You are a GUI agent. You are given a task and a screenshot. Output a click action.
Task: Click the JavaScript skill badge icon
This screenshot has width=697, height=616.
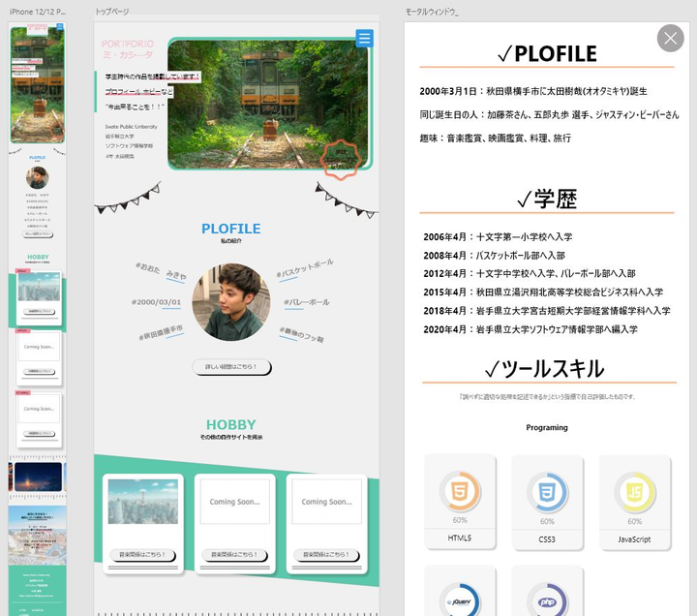pos(634,493)
